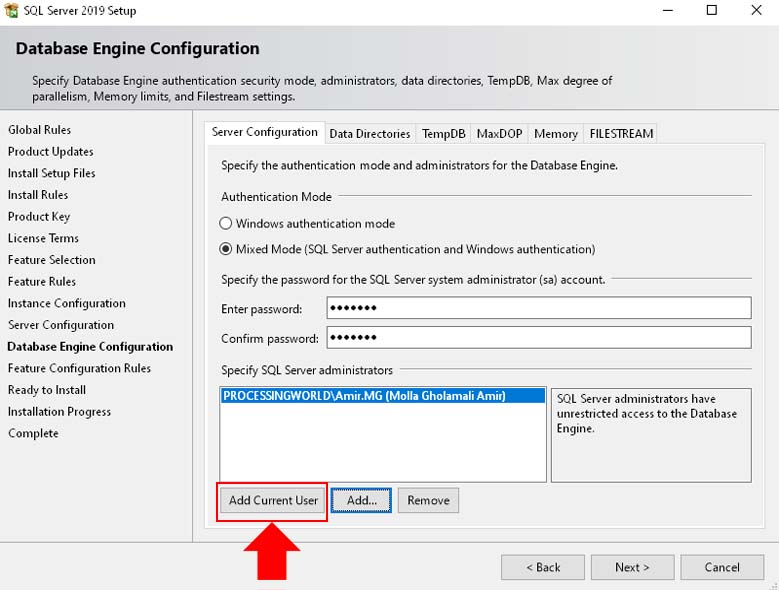Maximize the SQL Server 2019 Setup window
779x590 pixels.
click(712, 10)
